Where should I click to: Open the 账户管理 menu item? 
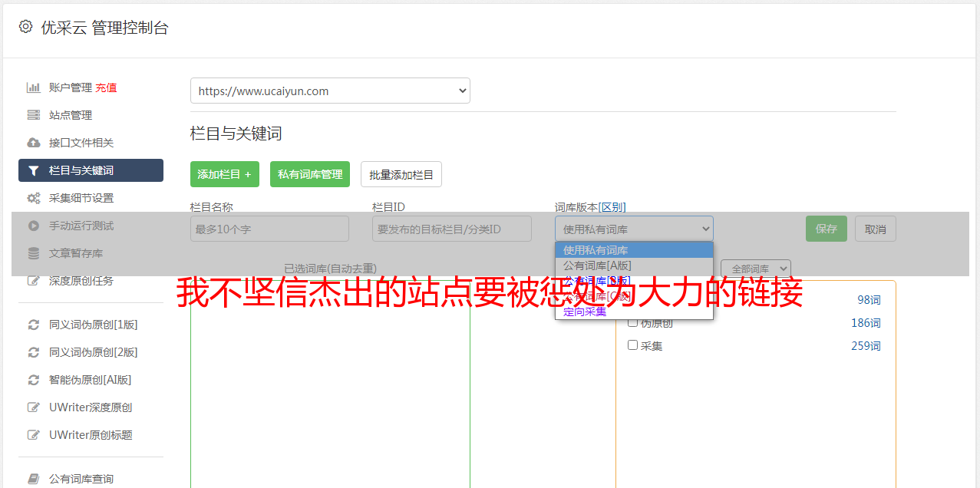70,87
